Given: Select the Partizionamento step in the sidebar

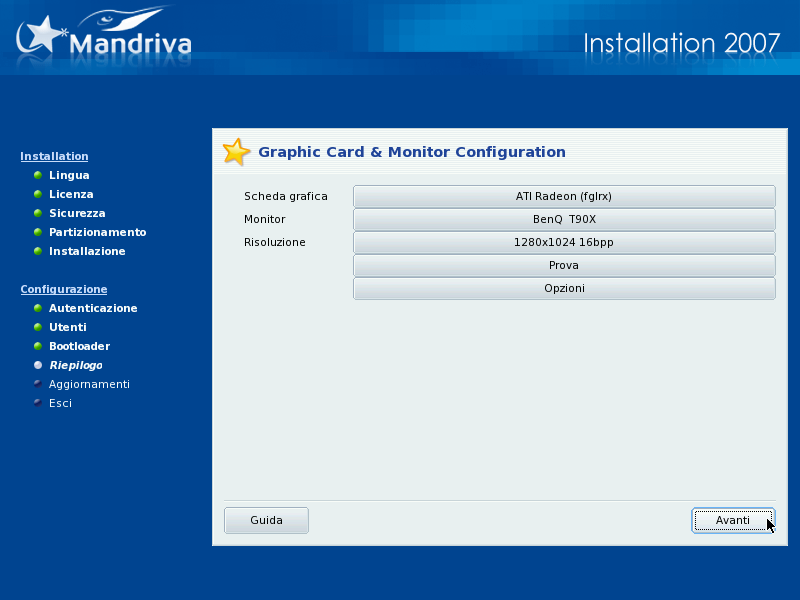Looking at the screenshot, I should [97, 232].
